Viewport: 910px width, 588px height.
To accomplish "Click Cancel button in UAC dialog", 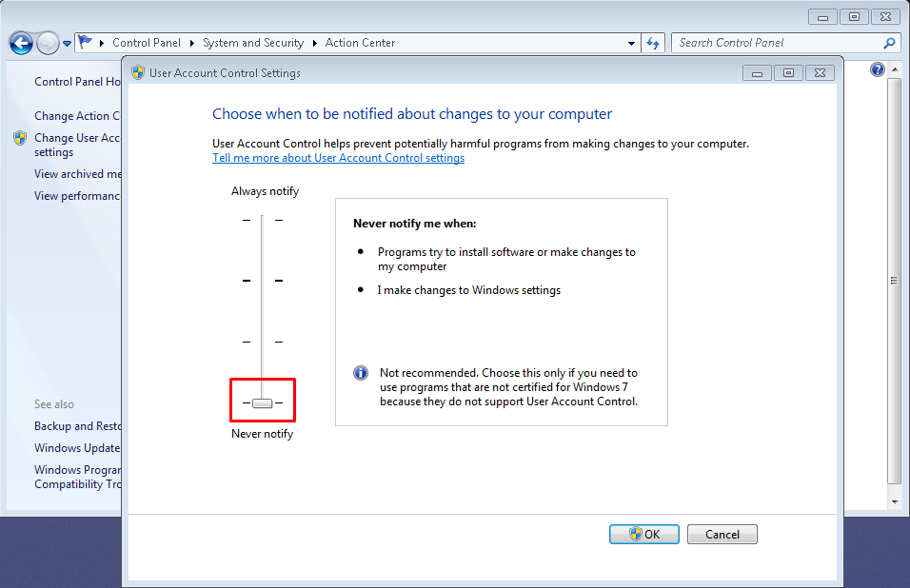I will 722,534.
